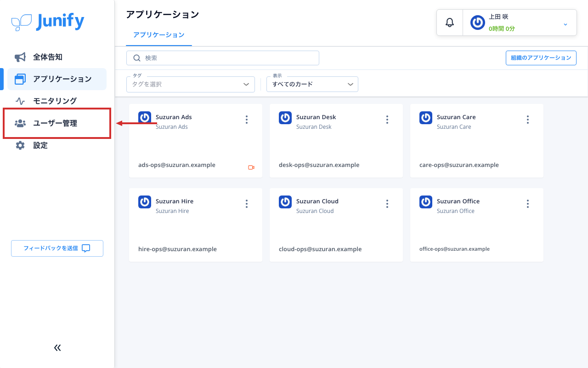
Task: Click the Suzuran Office app icon
Action: [x=426, y=202]
